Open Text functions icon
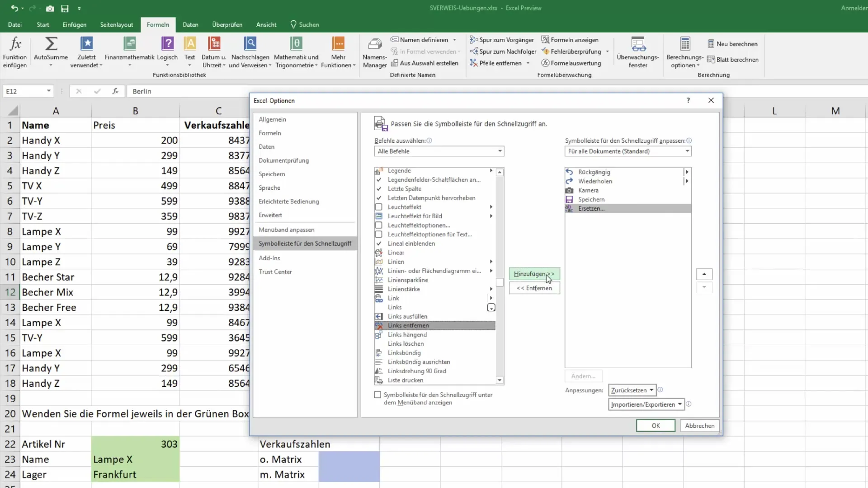 (x=190, y=44)
